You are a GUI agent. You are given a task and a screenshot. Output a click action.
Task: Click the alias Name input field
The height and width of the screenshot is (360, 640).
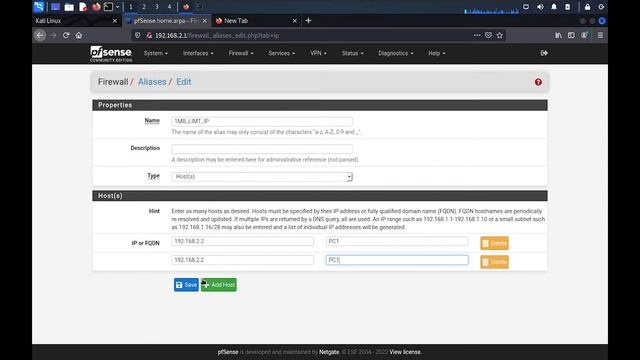pos(262,121)
